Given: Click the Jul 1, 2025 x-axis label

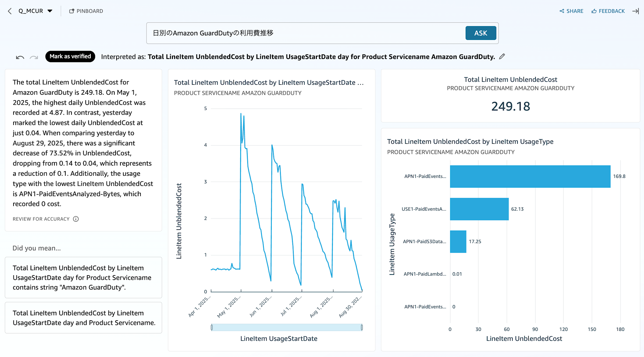Looking at the screenshot, I should pyautogui.click(x=290, y=306).
